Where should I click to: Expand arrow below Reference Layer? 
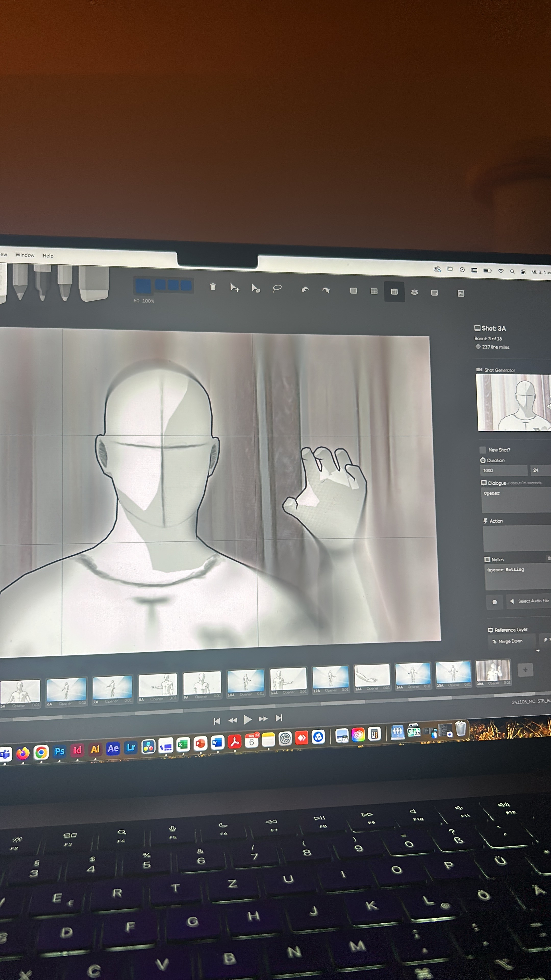point(538,651)
